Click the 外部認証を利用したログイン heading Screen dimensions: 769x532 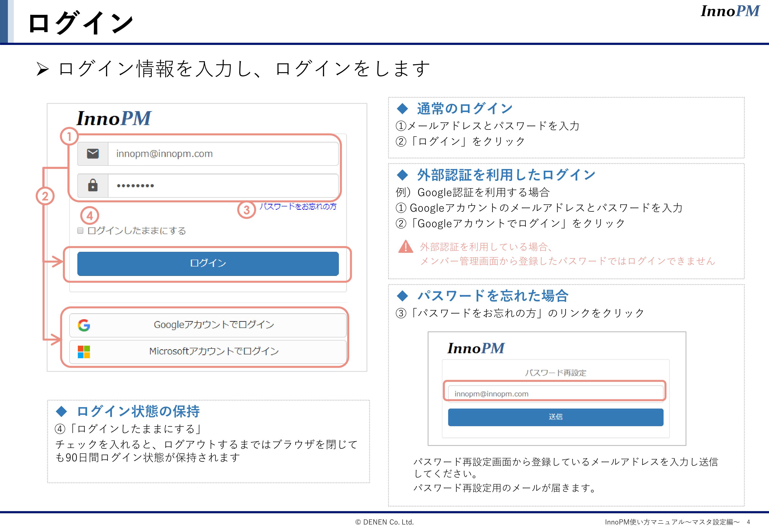(x=506, y=175)
